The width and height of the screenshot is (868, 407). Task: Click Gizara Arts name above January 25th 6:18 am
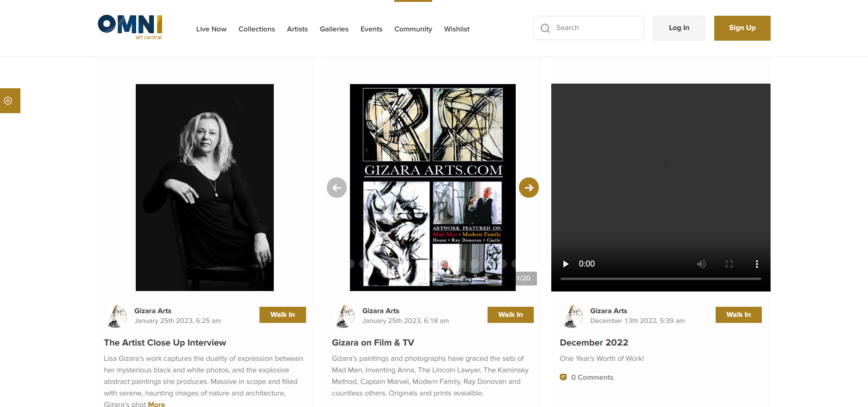pos(381,311)
